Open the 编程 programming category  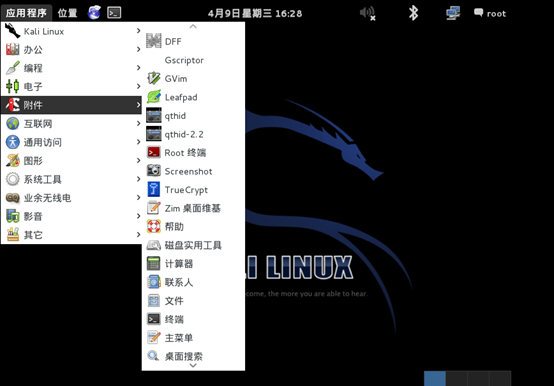[71, 68]
